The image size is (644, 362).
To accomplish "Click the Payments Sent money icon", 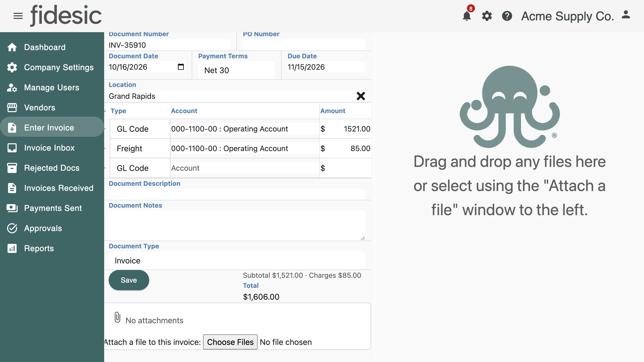I will 12,208.
